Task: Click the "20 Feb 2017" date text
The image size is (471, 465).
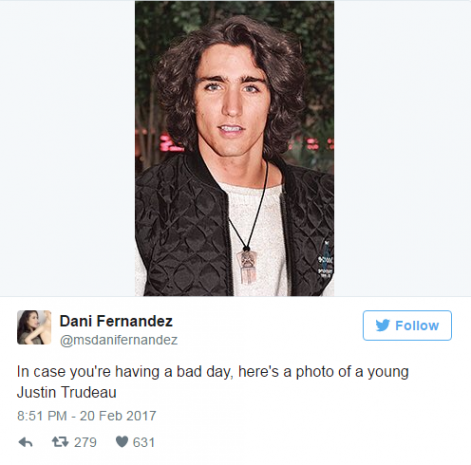Action: 118,416
